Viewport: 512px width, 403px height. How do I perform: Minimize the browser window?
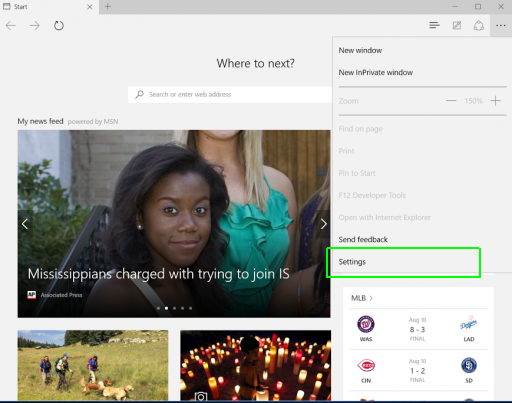tap(455, 7)
